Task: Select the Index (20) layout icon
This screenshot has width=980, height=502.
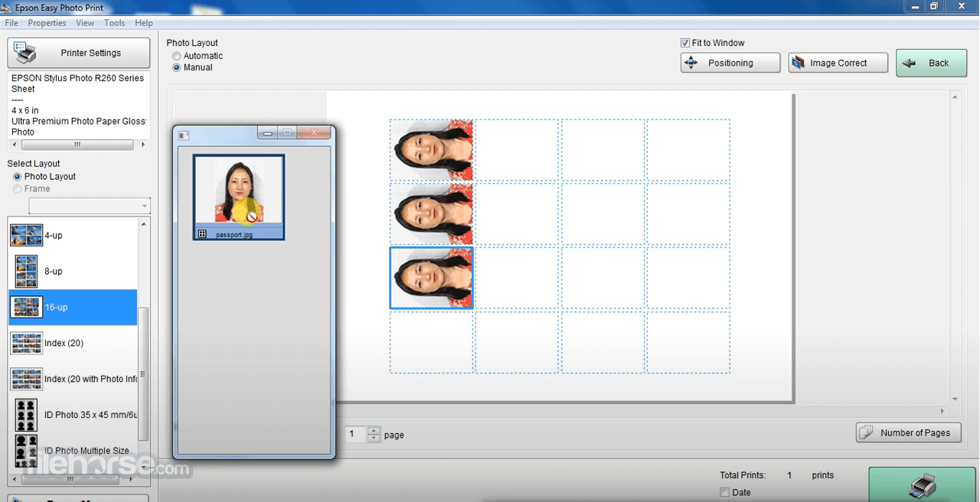Action: point(26,343)
